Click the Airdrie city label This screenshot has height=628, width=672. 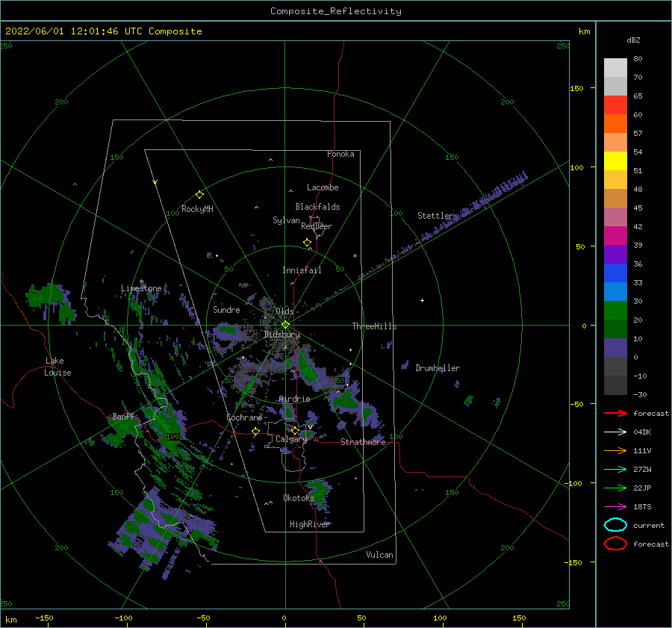294,399
